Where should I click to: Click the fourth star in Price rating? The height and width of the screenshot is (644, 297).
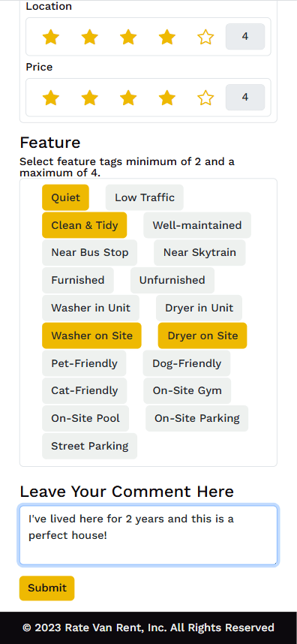point(167,98)
